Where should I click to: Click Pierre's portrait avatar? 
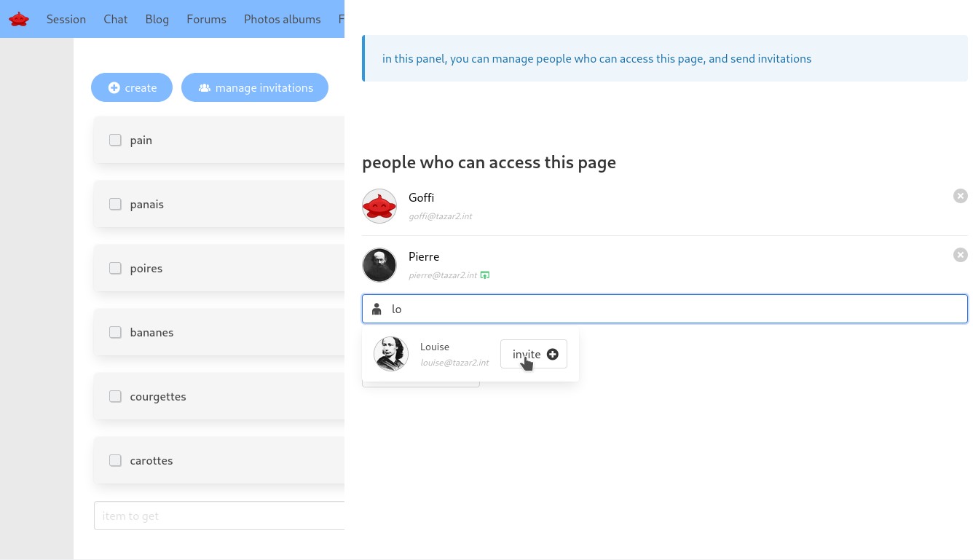pyautogui.click(x=379, y=265)
